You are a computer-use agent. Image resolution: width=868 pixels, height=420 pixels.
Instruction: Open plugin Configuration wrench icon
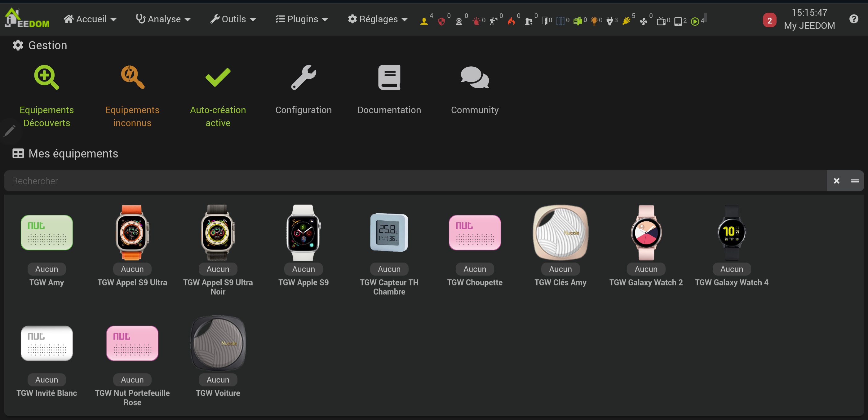tap(303, 77)
